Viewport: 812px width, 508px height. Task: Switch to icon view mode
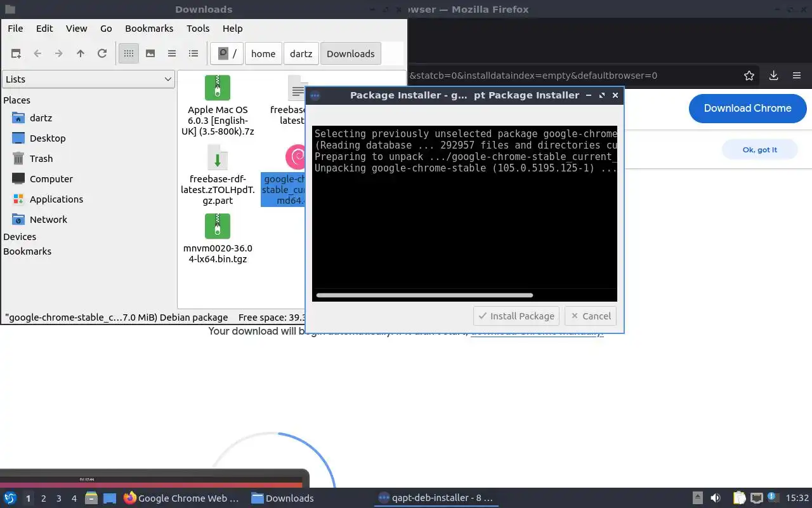point(129,54)
